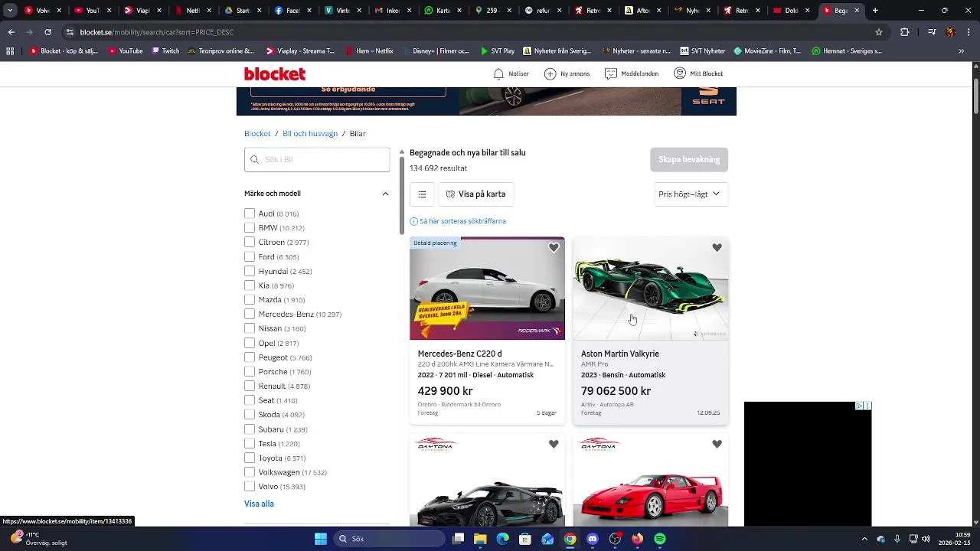980x551 pixels.
Task: Show more bookmarks with the chevron
Action: point(962,51)
